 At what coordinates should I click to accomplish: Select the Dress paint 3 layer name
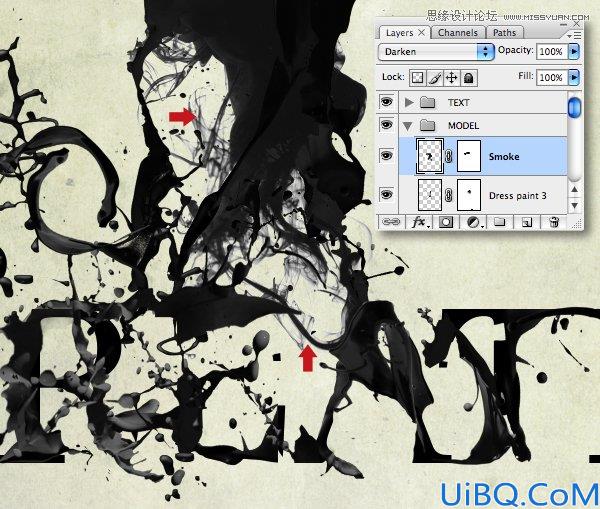pyautogui.click(x=517, y=196)
